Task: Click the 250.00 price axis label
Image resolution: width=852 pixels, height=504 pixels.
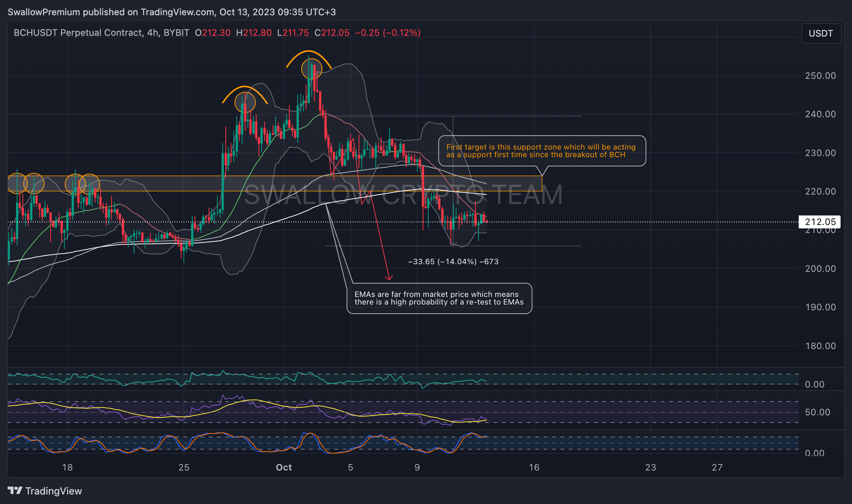Action: point(820,75)
